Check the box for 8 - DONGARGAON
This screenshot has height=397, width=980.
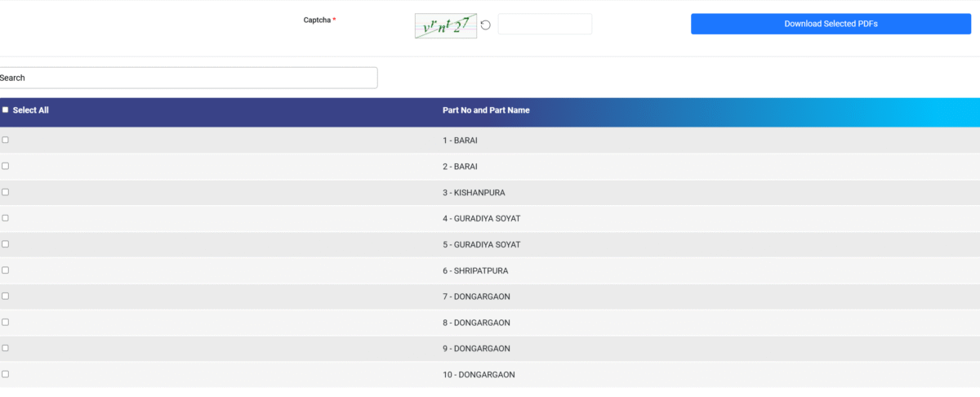[6, 322]
